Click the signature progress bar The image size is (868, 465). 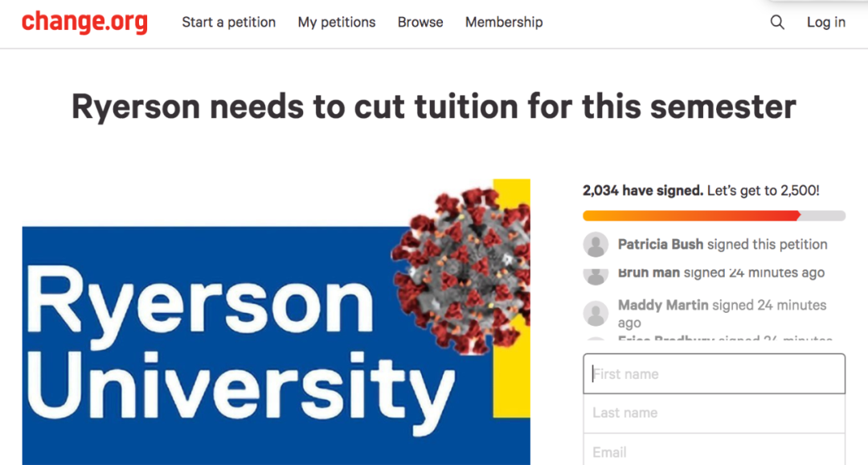point(714,216)
